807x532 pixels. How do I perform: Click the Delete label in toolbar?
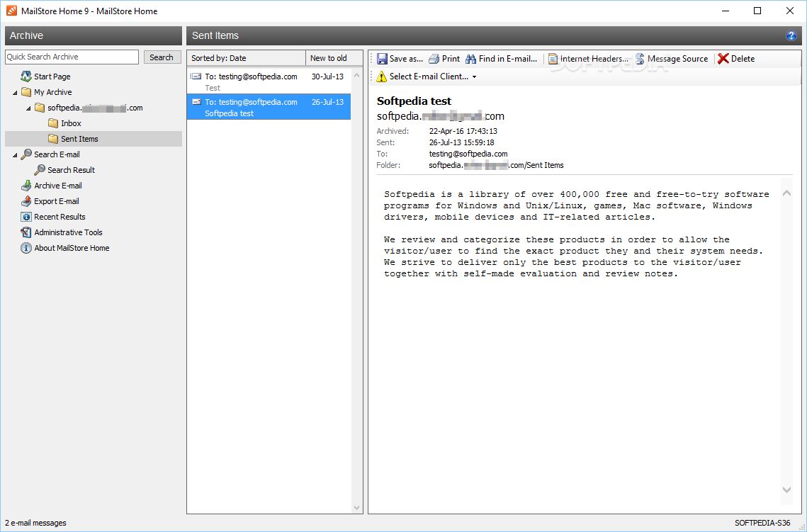(x=743, y=59)
